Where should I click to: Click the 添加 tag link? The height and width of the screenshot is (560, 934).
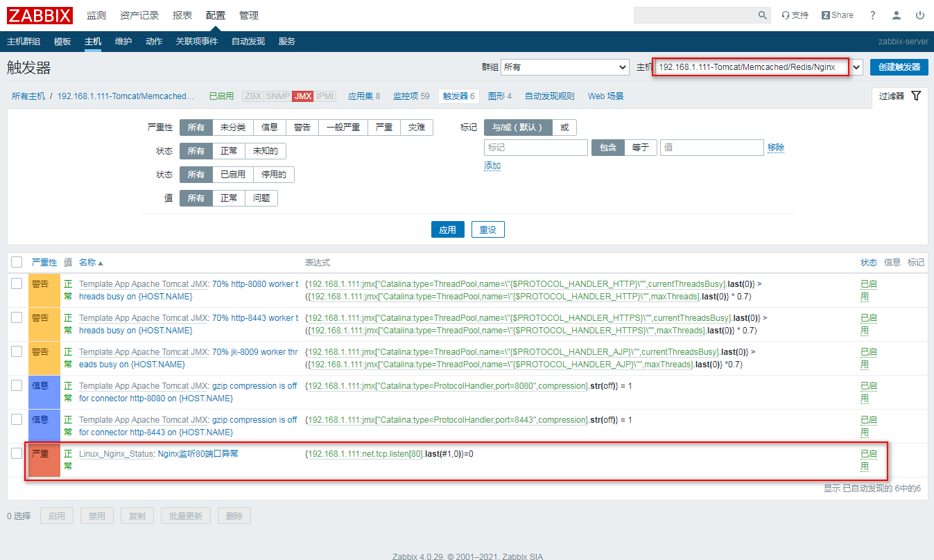click(x=492, y=166)
